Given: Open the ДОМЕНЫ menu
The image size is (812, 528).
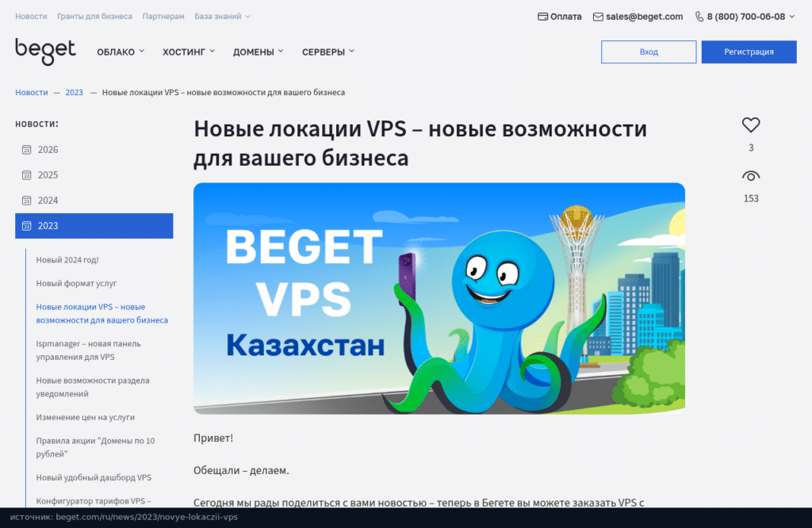Looking at the screenshot, I should point(258,52).
